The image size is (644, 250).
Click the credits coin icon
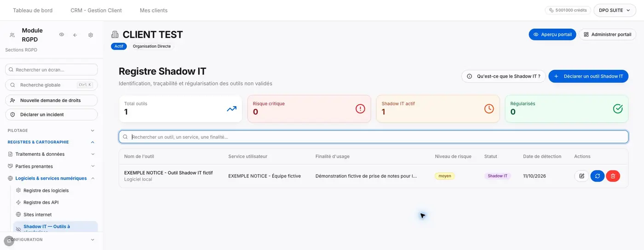point(552,10)
